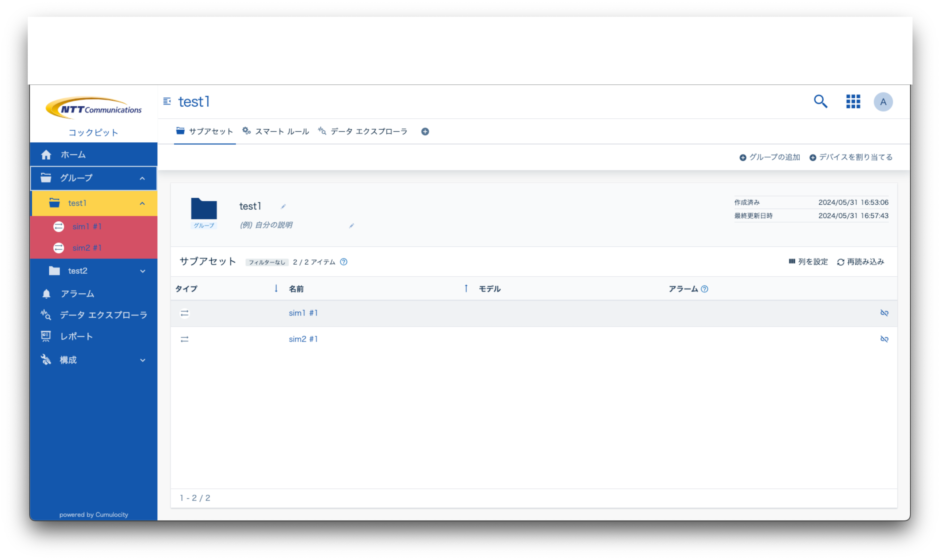The height and width of the screenshot is (560, 940).
Task: Select sim1 #1 in sidebar tree
Action: click(x=94, y=226)
